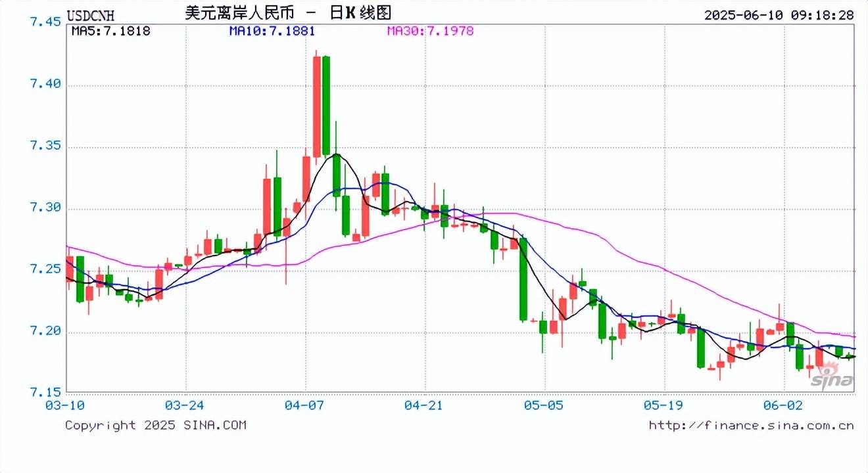Click the timestamp 2025-06-10 09:18:28
Screen dimensions: 868x473
coord(779,14)
